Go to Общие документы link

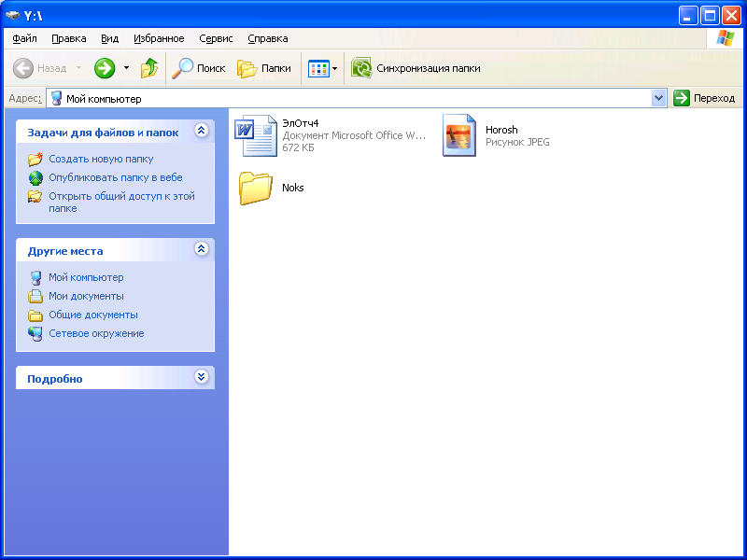(93, 315)
